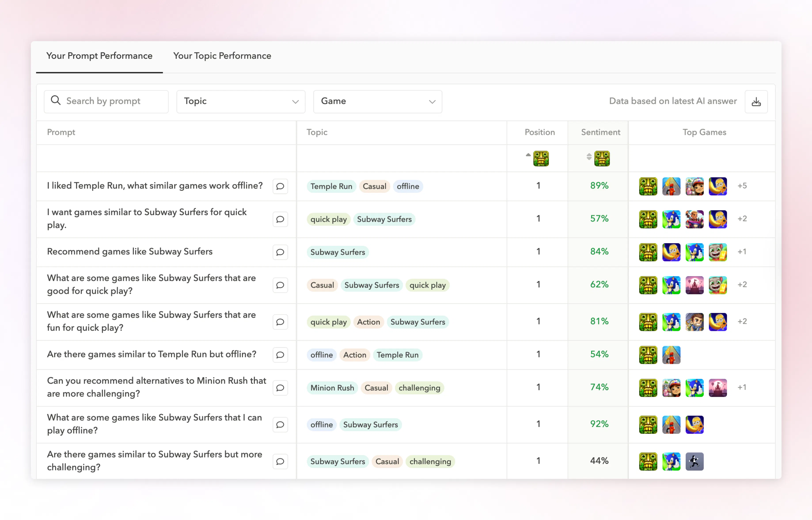The height and width of the screenshot is (520, 812).
Task: Click Subway Surfers icon in the 74% row
Action: click(x=671, y=388)
